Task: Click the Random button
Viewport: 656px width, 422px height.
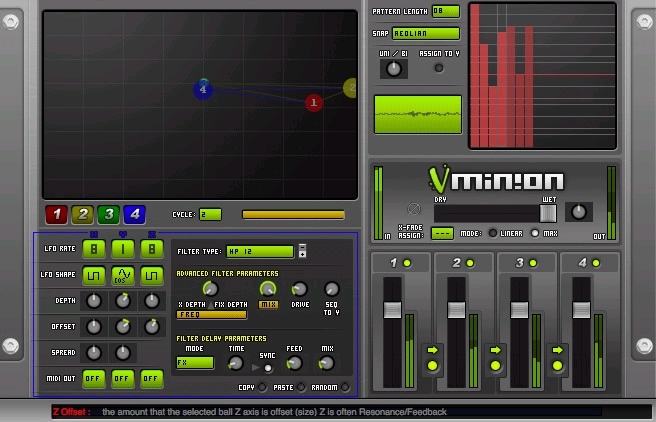Action: point(345,387)
